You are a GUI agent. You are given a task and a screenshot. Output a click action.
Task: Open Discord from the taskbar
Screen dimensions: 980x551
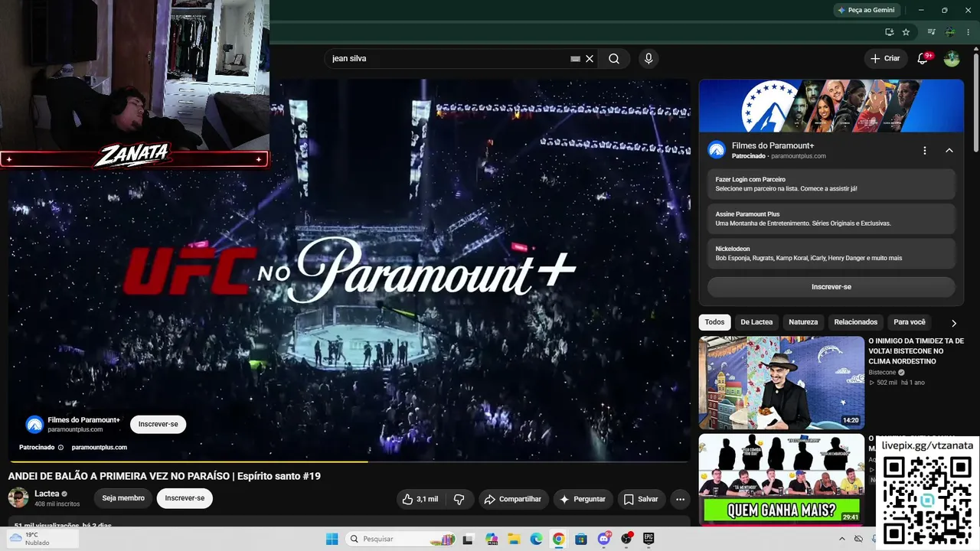click(603, 539)
